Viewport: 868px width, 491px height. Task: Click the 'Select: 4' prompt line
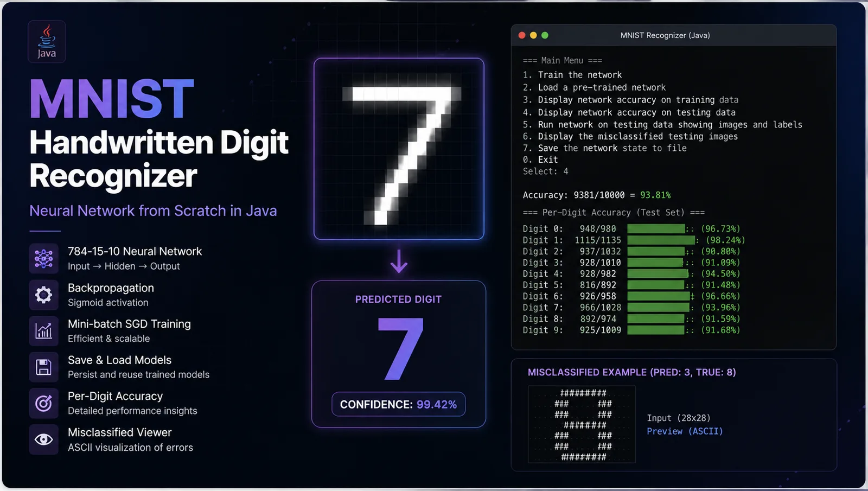click(x=546, y=171)
